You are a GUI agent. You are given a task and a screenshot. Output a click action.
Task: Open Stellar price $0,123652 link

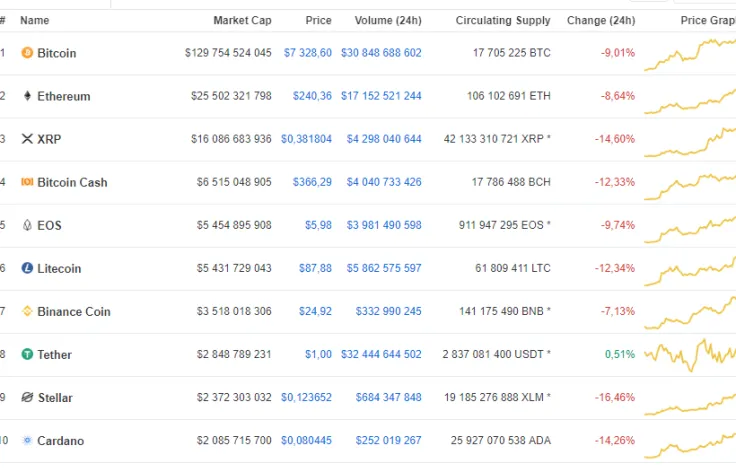[x=306, y=397]
